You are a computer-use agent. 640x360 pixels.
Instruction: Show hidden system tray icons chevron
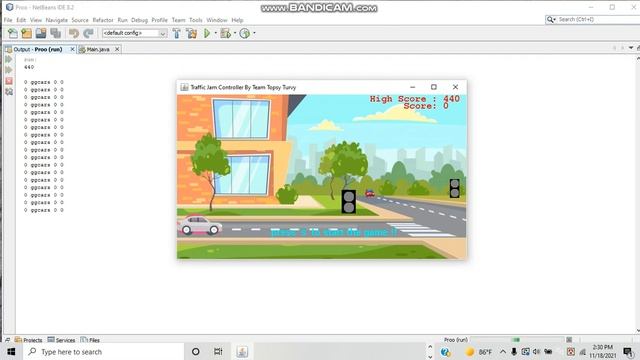coord(503,351)
